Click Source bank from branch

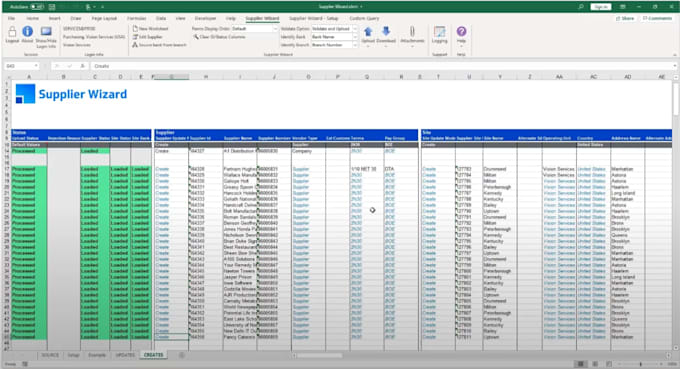[x=160, y=45]
